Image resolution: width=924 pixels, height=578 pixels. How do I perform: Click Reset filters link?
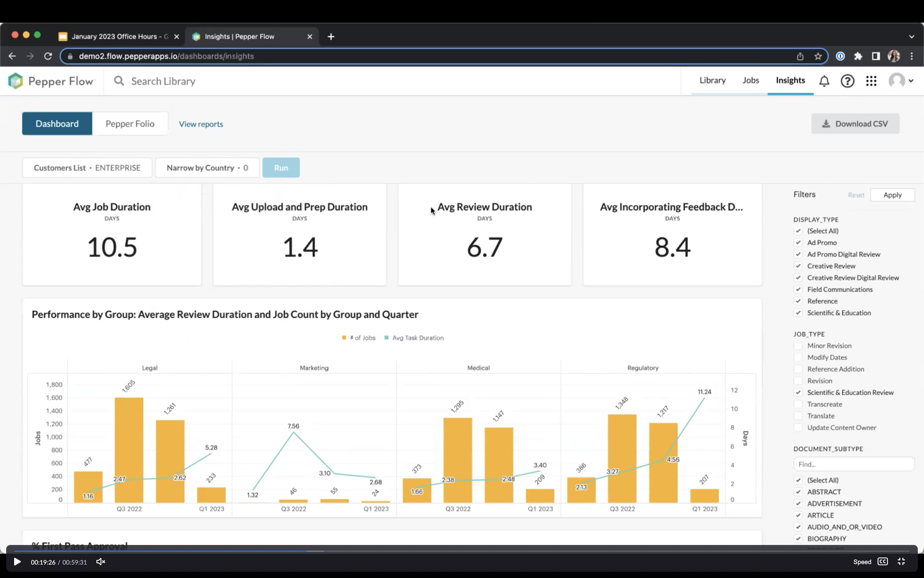(856, 195)
